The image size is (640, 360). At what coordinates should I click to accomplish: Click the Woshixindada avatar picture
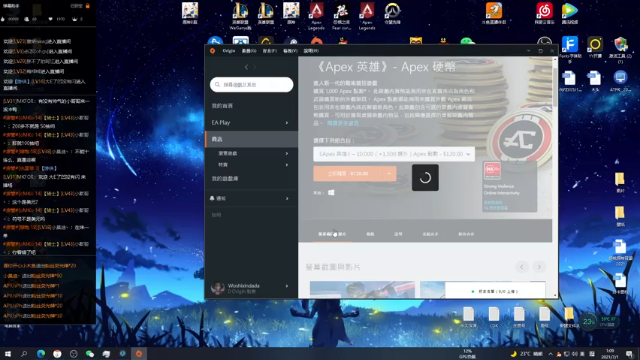pyautogui.click(x=218, y=288)
